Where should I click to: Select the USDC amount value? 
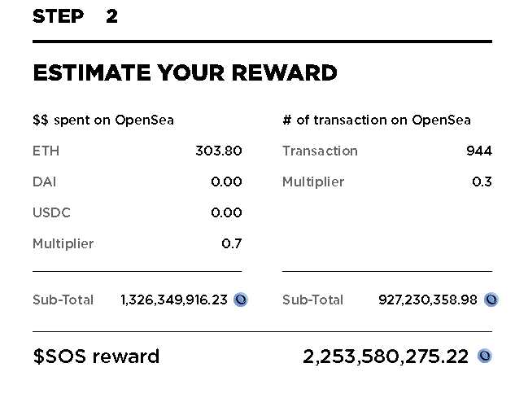point(226,212)
